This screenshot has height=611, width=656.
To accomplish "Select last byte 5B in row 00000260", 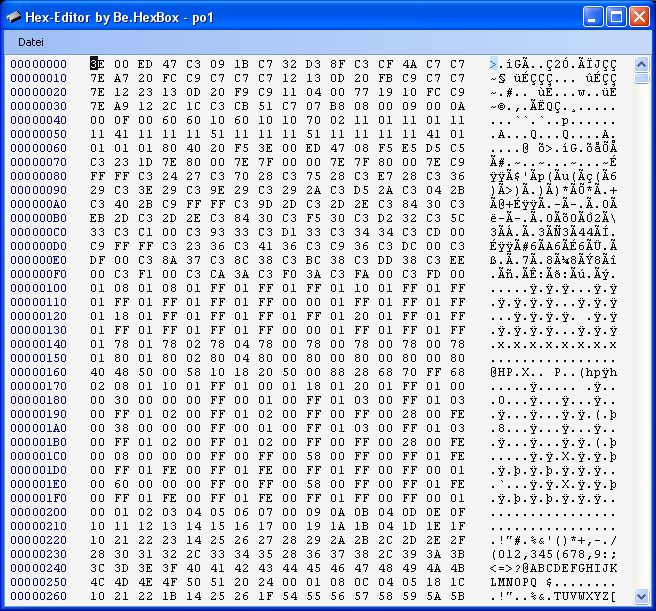I will pos(457,596).
